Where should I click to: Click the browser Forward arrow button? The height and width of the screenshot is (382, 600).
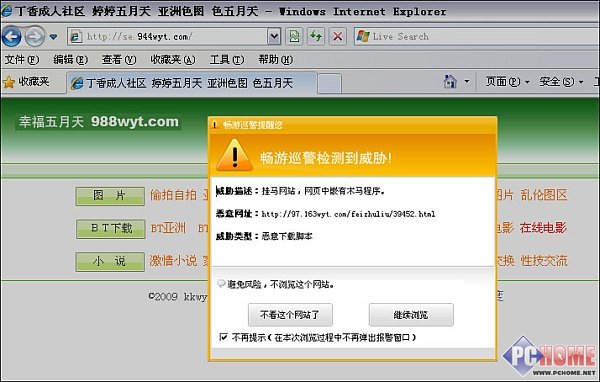(34, 37)
